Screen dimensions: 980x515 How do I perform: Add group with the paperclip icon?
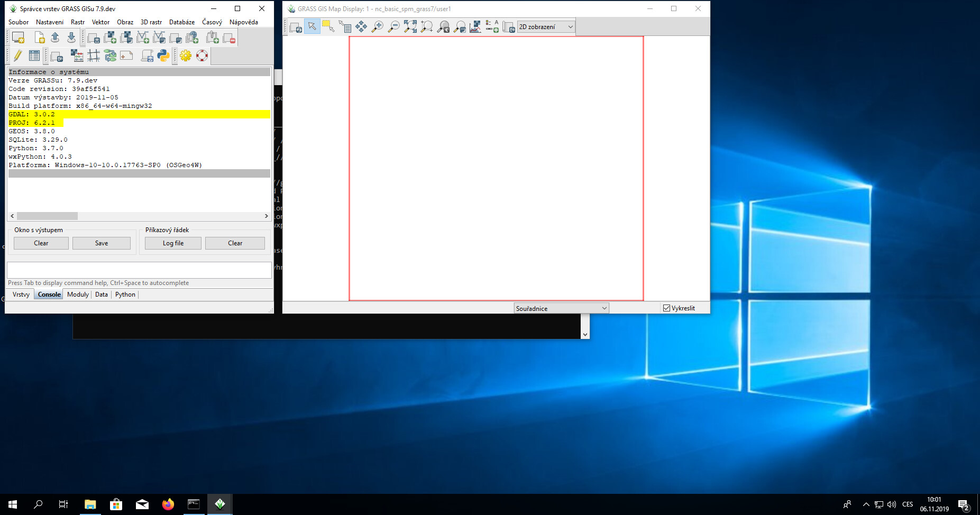212,38
